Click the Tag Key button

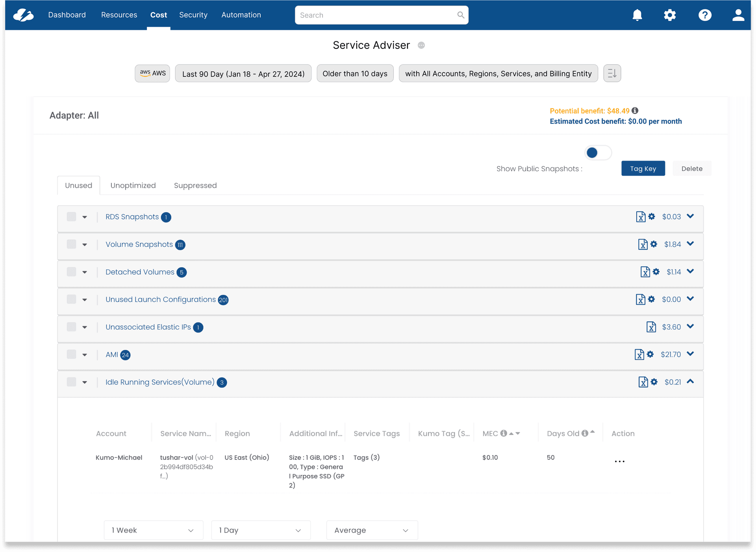point(643,169)
